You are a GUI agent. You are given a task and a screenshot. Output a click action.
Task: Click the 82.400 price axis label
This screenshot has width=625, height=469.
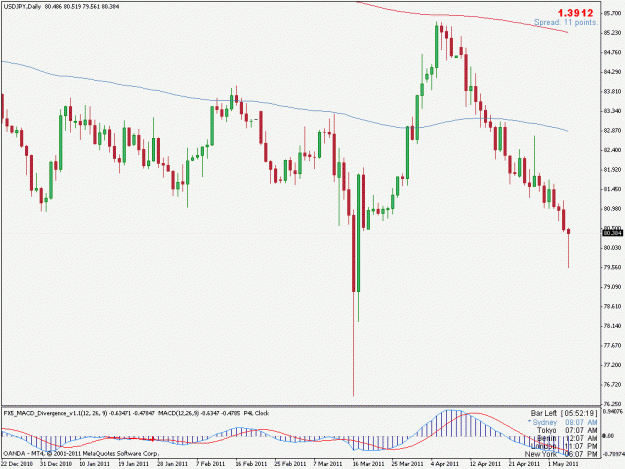pos(613,150)
